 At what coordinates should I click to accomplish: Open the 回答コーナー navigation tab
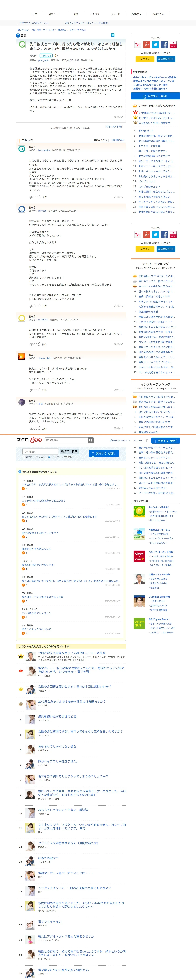(55, 14)
